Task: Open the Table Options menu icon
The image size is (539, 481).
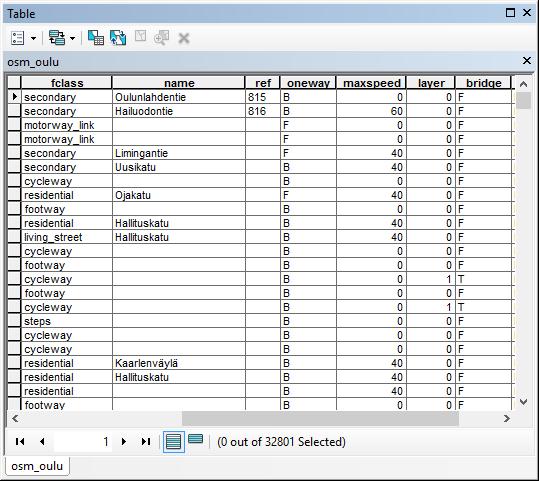Action: pyautogui.click(x=18, y=38)
